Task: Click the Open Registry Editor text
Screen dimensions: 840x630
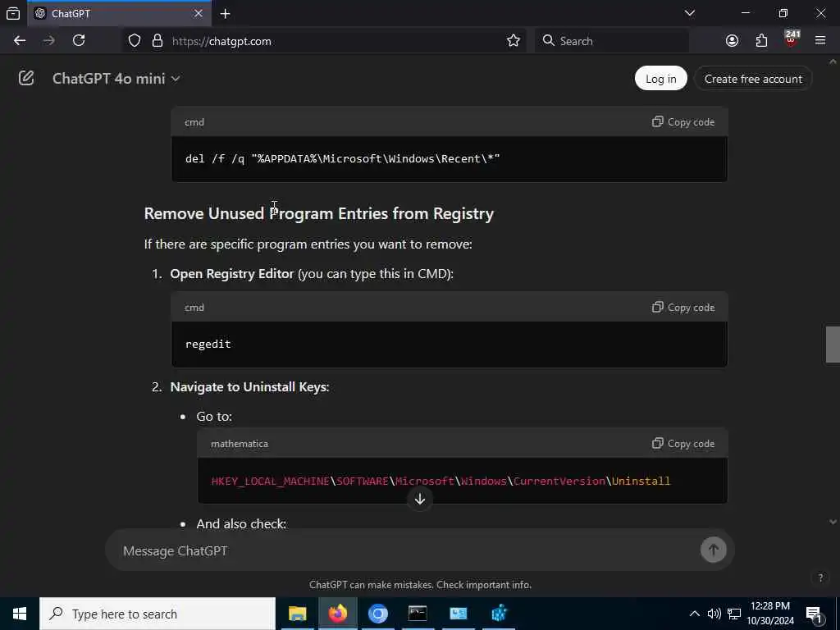Action: click(232, 274)
